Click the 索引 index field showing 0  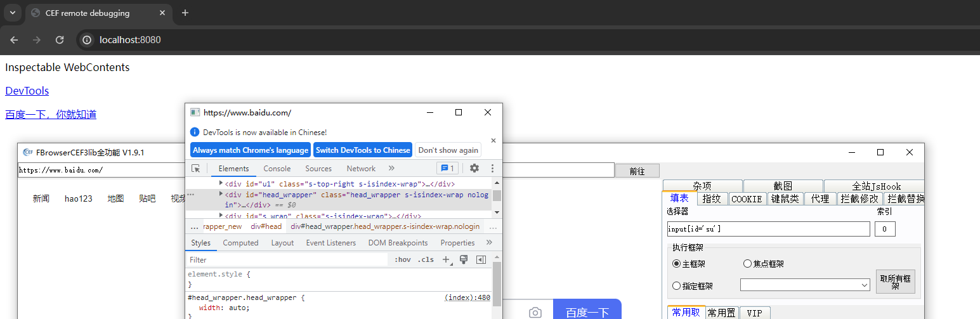point(885,229)
